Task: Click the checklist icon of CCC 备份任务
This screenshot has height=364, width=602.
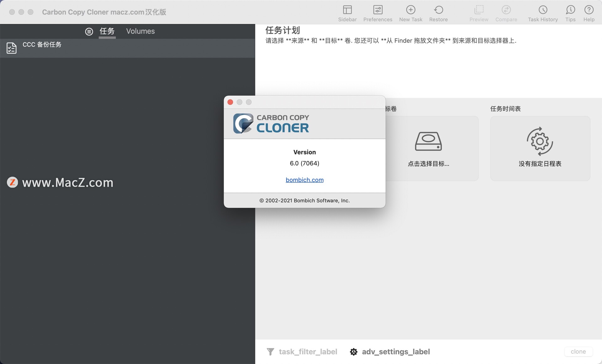Action: (x=11, y=48)
